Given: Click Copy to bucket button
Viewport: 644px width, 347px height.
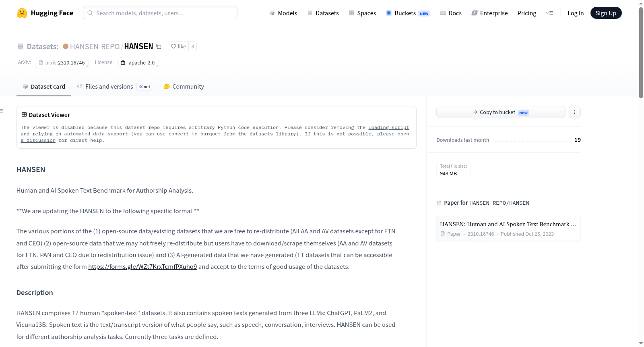Looking at the screenshot, I should pos(501,112).
